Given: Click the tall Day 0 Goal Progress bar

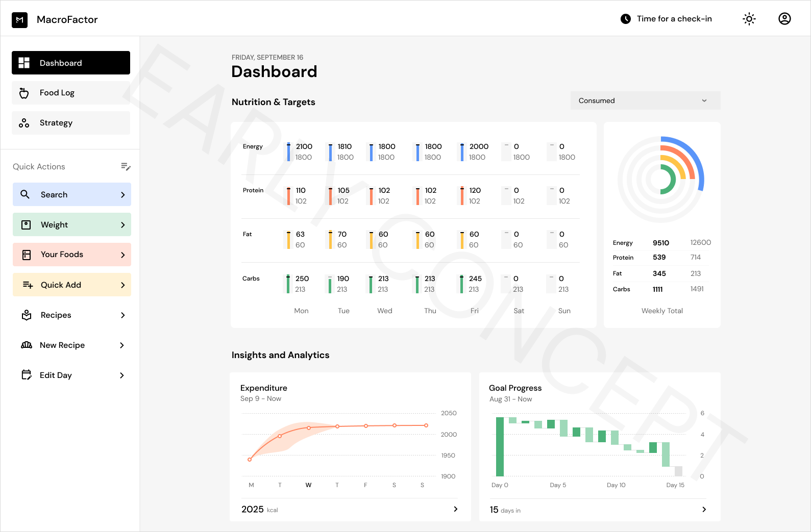Looking at the screenshot, I should (x=500, y=446).
